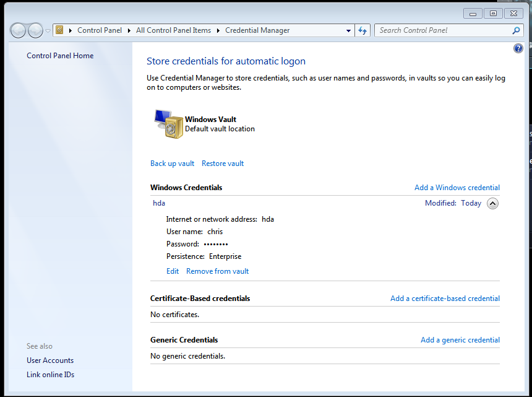Click the masked password dots
532x397 pixels.
point(216,244)
